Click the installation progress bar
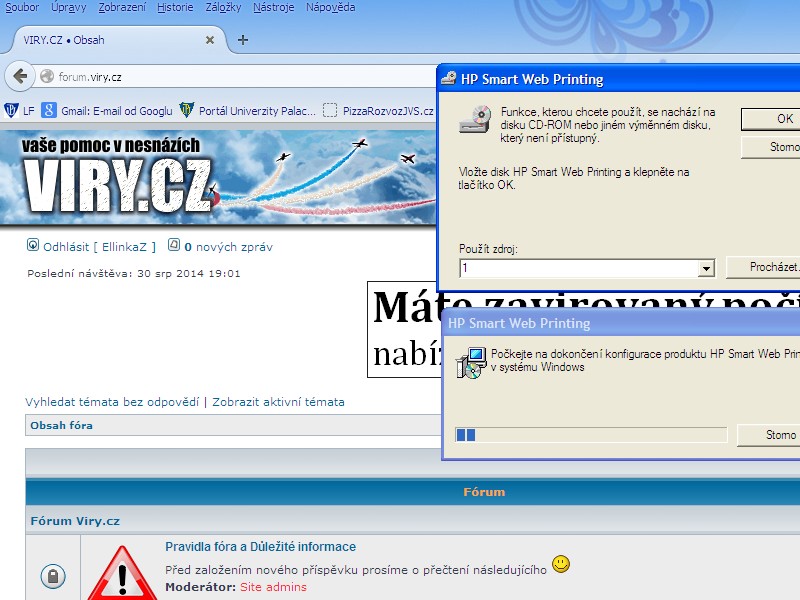Screen dimensions: 800x600 (590, 434)
